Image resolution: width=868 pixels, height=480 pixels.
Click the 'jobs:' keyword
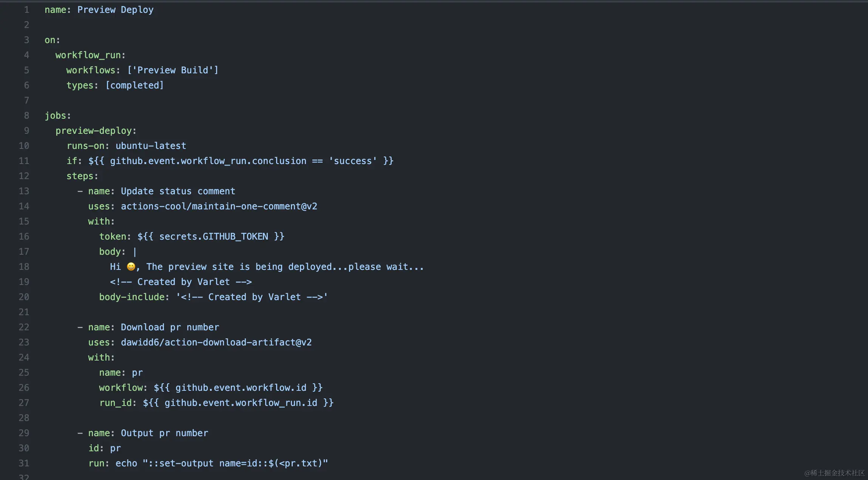click(58, 116)
